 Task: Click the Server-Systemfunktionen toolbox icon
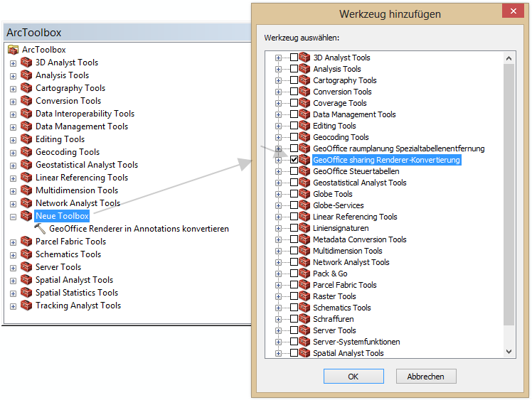click(304, 342)
